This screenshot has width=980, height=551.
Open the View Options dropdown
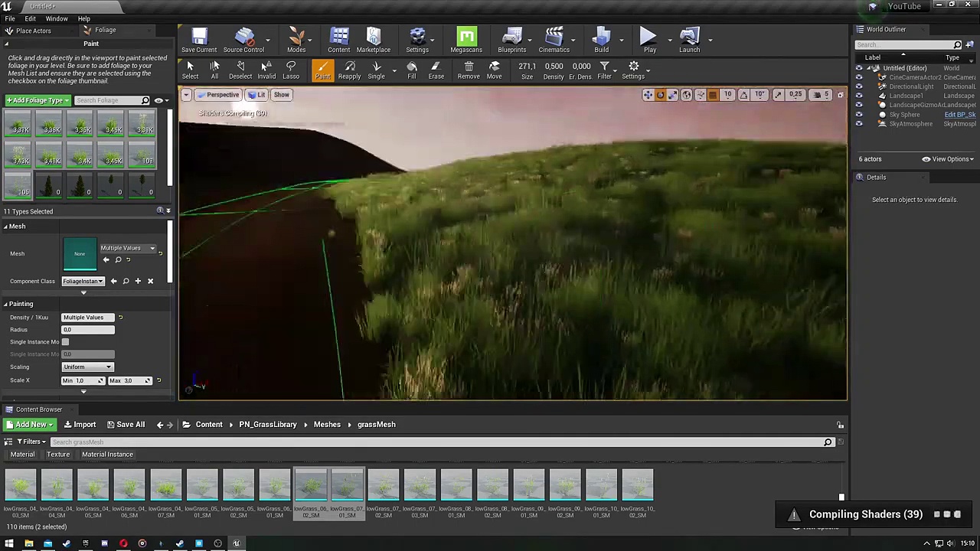click(x=949, y=159)
